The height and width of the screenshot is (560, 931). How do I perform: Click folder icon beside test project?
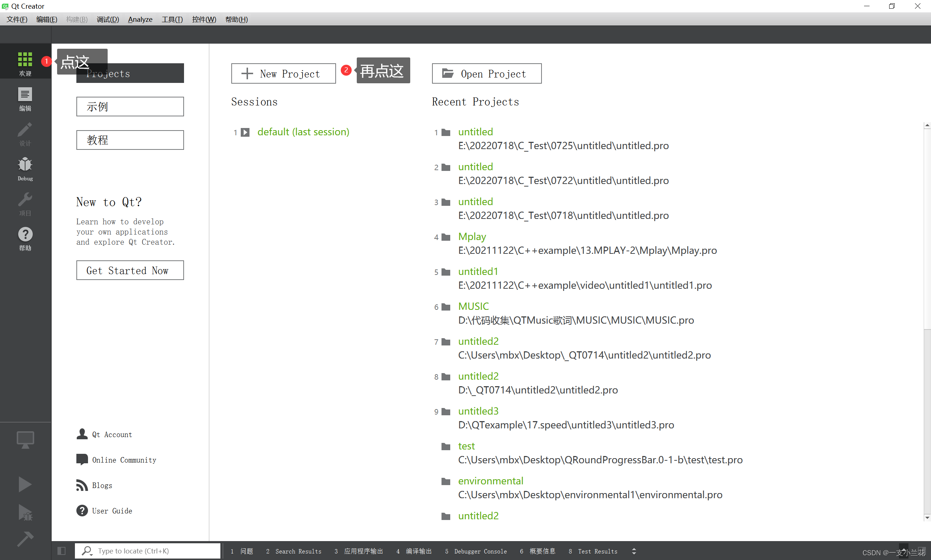[x=446, y=447]
